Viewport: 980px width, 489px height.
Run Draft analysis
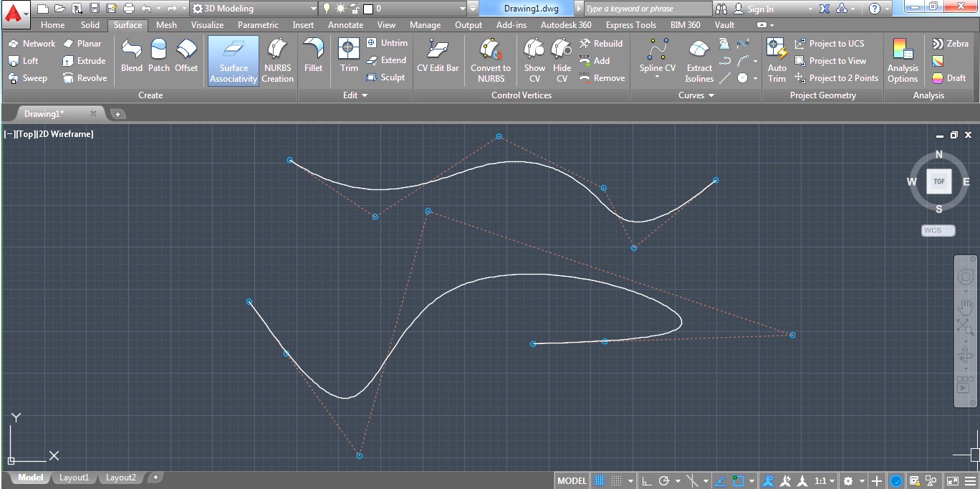[x=948, y=78]
